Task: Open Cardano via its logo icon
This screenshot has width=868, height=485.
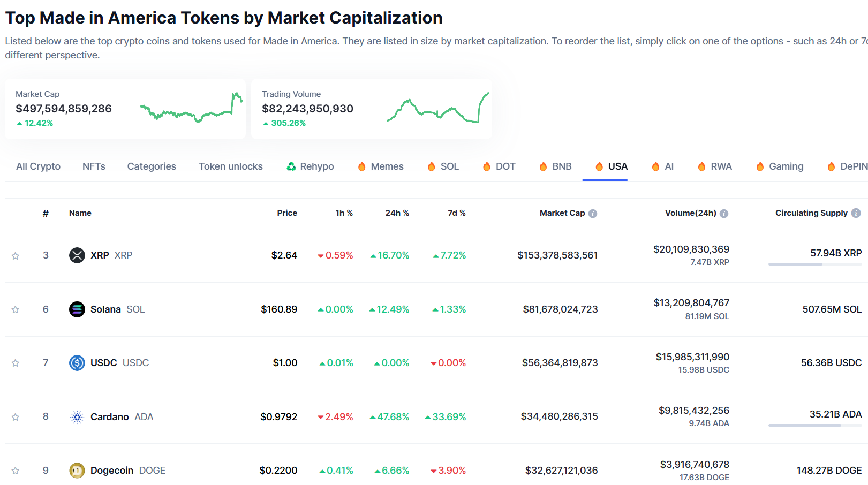Action: click(77, 416)
